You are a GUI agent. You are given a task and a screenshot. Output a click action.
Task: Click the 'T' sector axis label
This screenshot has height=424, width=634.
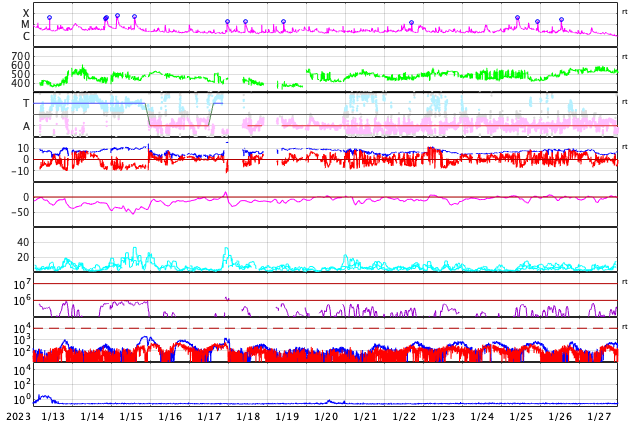pyautogui.click(x=26, y=103)
